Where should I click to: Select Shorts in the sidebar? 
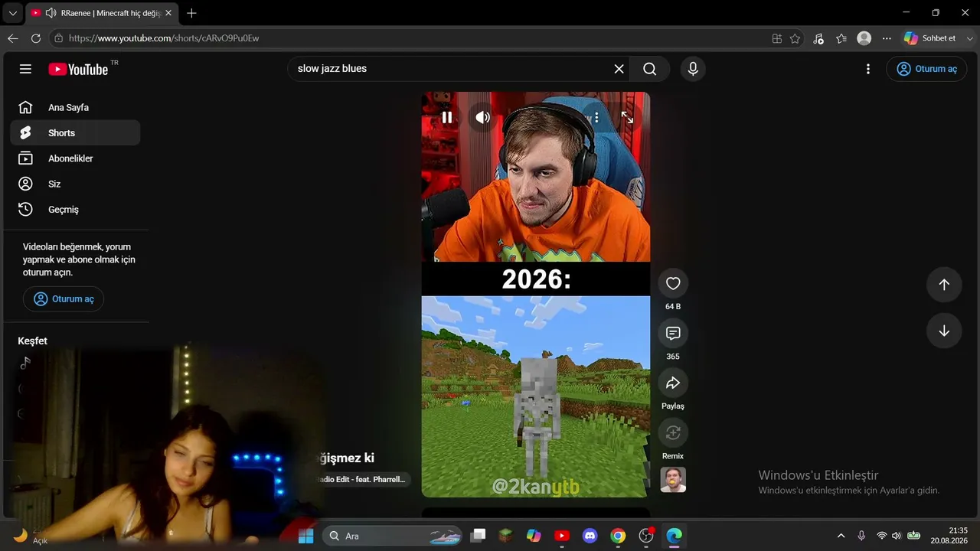75,133
